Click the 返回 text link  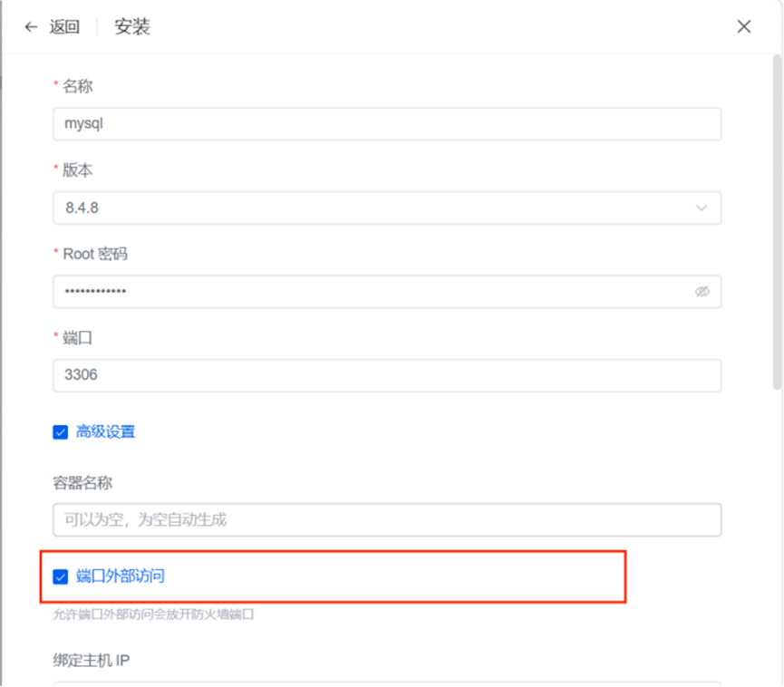64,27
